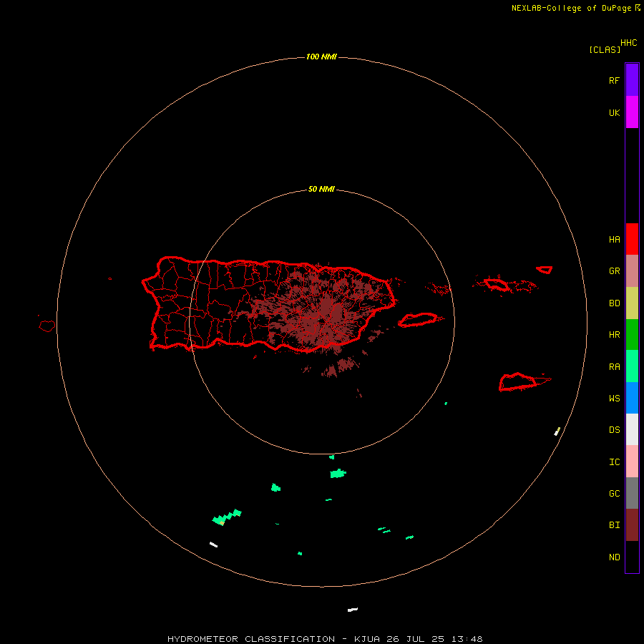Viewport: 644px width, 644px height.
Task: Click the BD legend label
Action: (614, 303)
